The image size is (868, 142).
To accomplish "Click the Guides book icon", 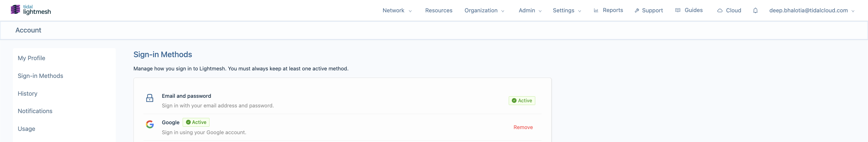I will click(678, 11).
